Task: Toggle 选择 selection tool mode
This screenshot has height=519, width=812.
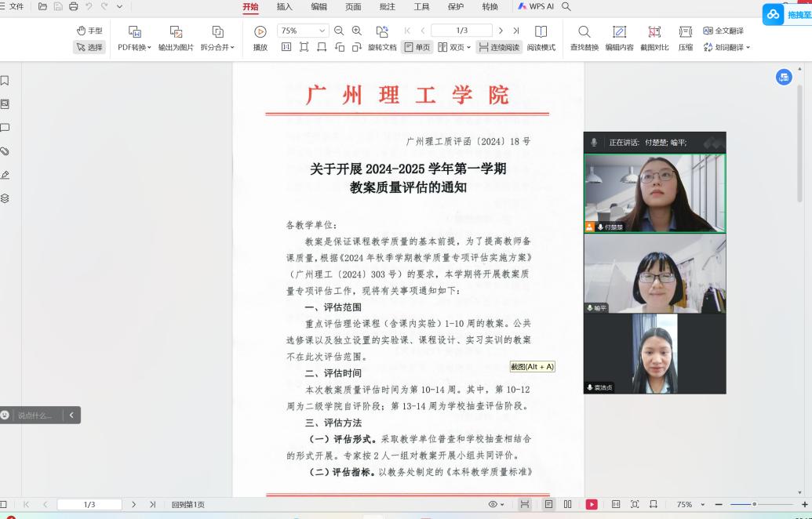Action: point(89,47)
